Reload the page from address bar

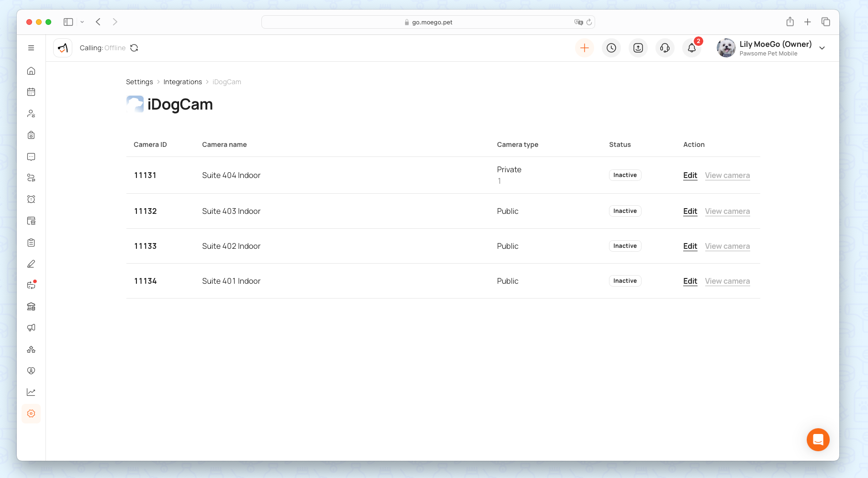point(589,22)
